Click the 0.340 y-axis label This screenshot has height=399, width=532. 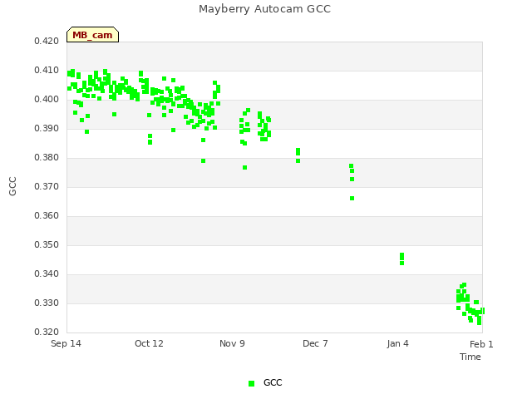[x=47, y=273]
